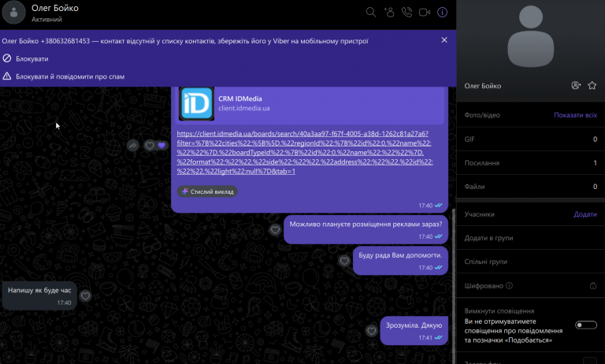
Task: Click the add-to-contacts icon beside Олег Бойко
Action: click(576, 85)
